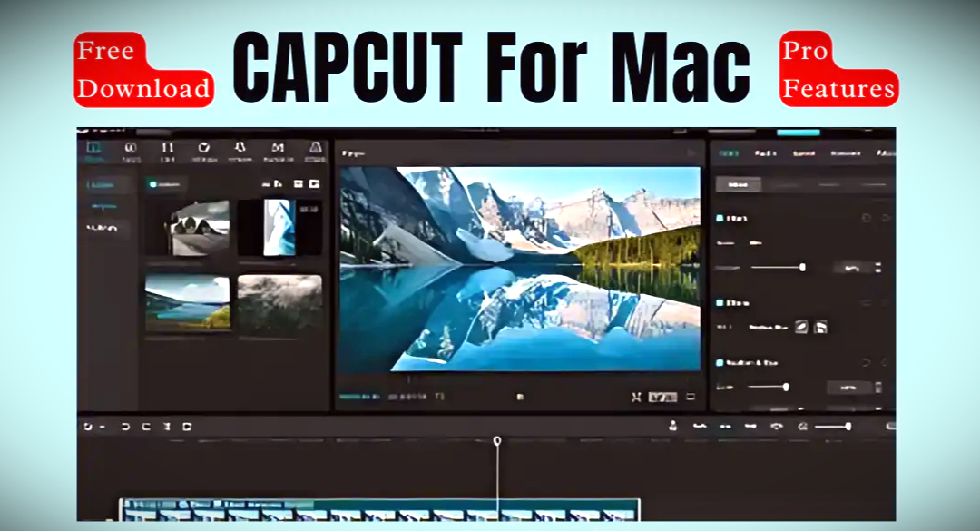Screen dimensions: 980x531
Task: Toggle the icon right of the microphone on timeline
Action: click(700, 426)
